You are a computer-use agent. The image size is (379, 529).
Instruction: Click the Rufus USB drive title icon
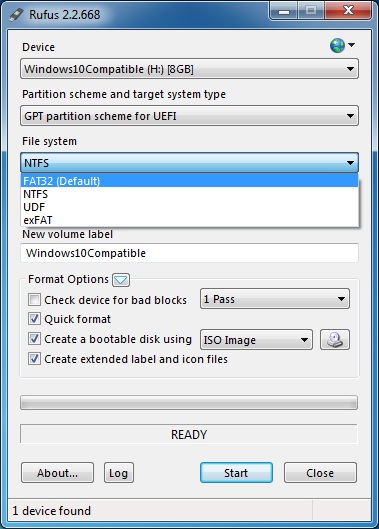pyautogui.click(x=16, y=15)
